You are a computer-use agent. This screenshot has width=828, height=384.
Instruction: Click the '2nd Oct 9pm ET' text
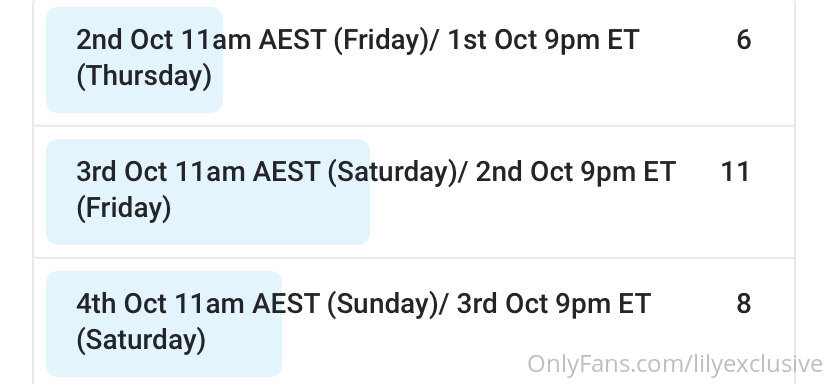point(576,172)
